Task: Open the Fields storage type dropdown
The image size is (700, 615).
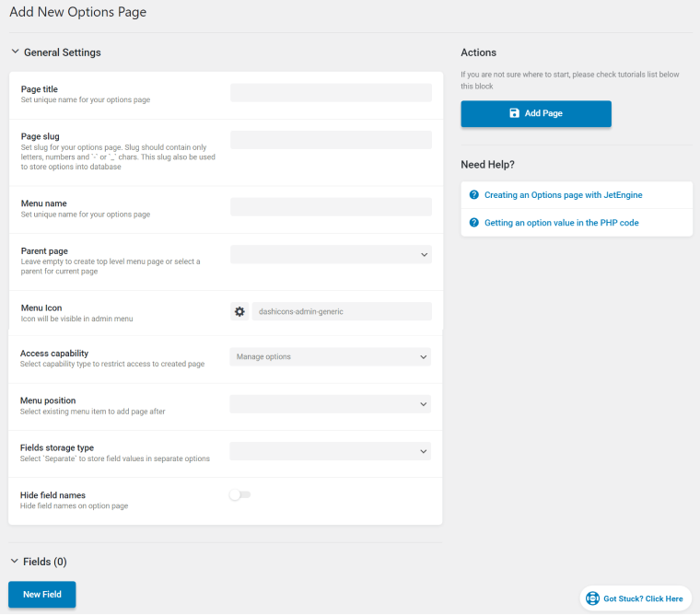Action: pos(331,451)
